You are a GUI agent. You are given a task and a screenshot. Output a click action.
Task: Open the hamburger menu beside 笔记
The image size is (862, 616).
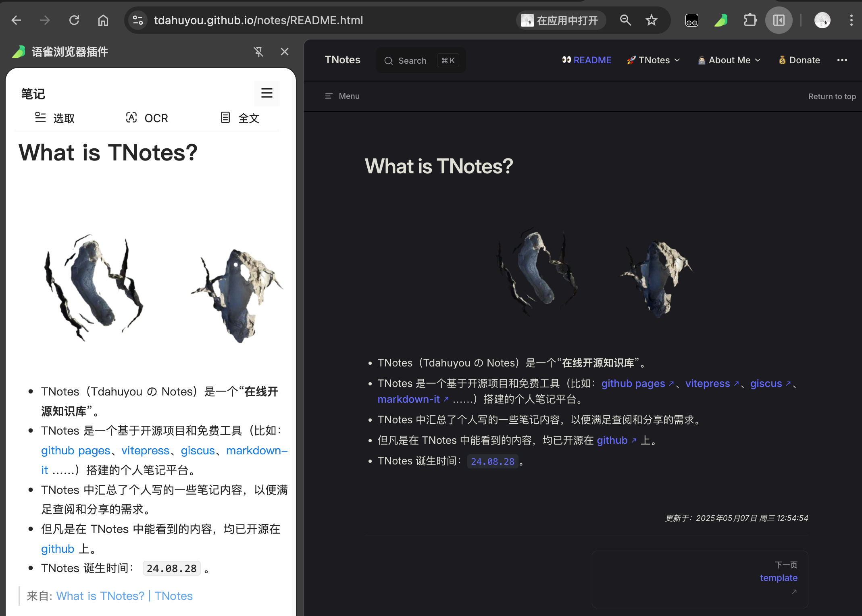point(267,93)
